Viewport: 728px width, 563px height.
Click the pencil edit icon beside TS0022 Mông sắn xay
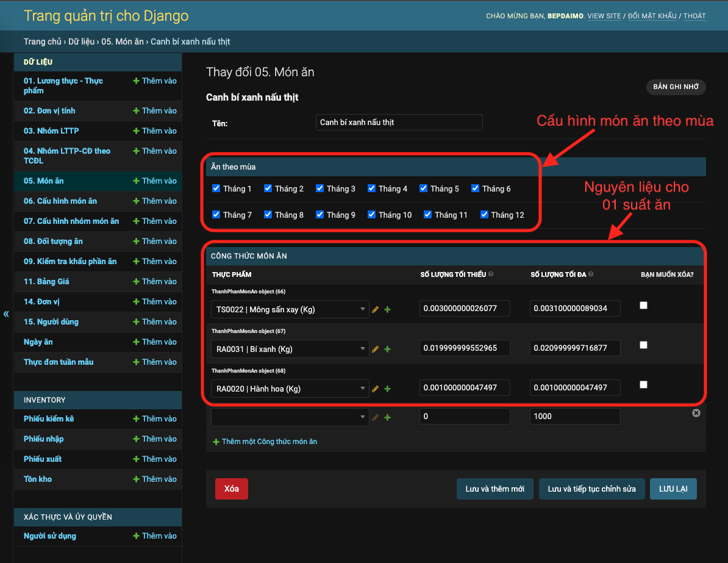click(375, 309)
